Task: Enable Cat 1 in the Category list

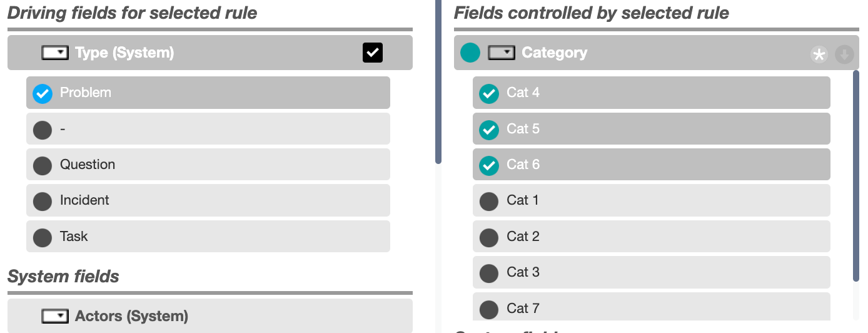Action: [652, 200]
